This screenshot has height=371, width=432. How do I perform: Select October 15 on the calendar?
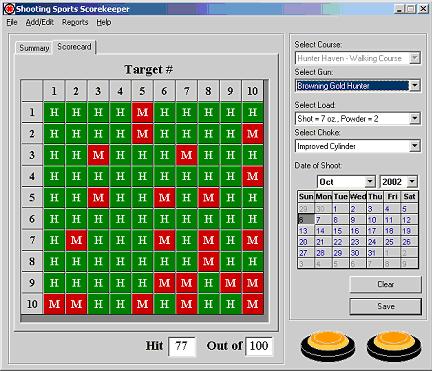pyautogui.click(x=338, y=231)
